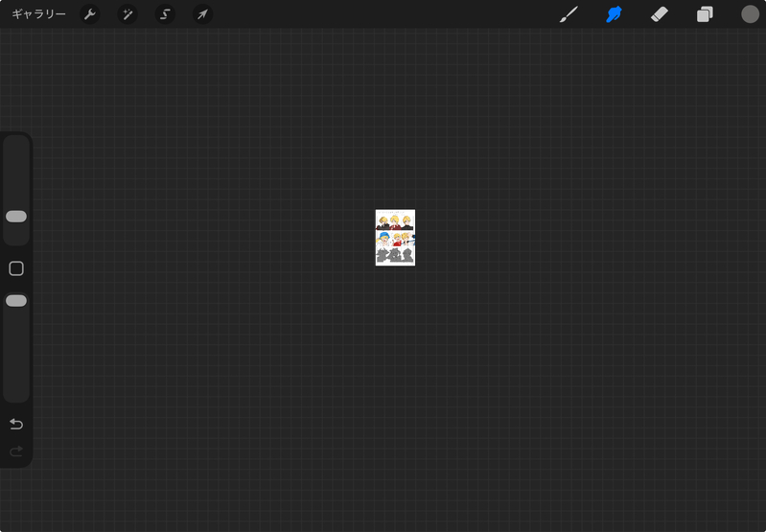Open the Adjustments magic wand menu
This screenshot has height=532, width=766.
point(128,14)
